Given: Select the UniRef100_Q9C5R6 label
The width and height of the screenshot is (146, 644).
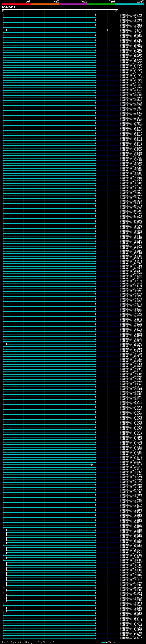Looking at the screenshot, I should (x=131, y=42).
